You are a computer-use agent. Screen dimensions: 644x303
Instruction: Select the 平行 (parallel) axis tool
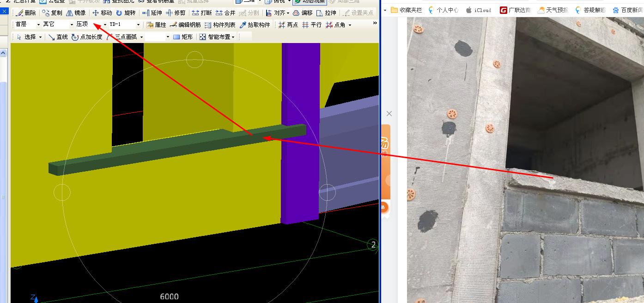[x=312, y=25]
